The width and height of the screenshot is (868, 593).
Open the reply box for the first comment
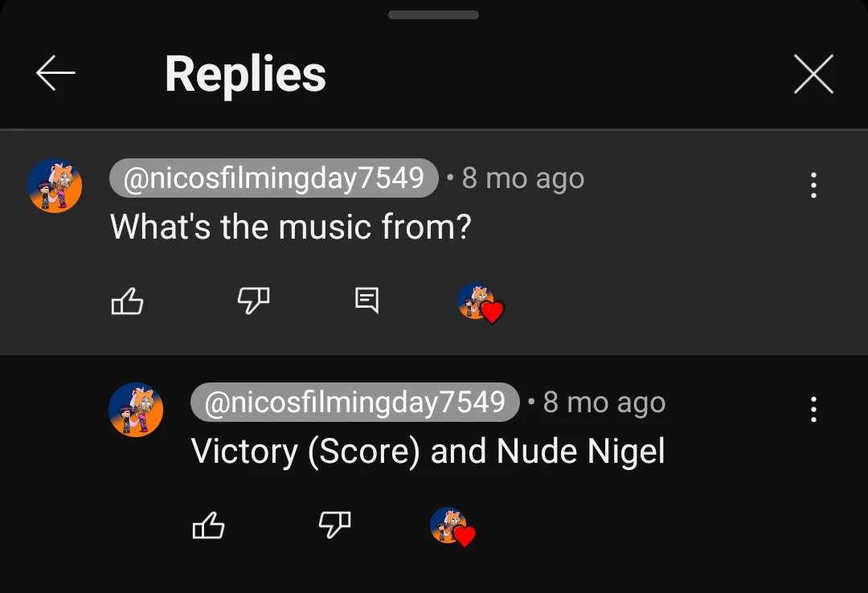[366, 301]
